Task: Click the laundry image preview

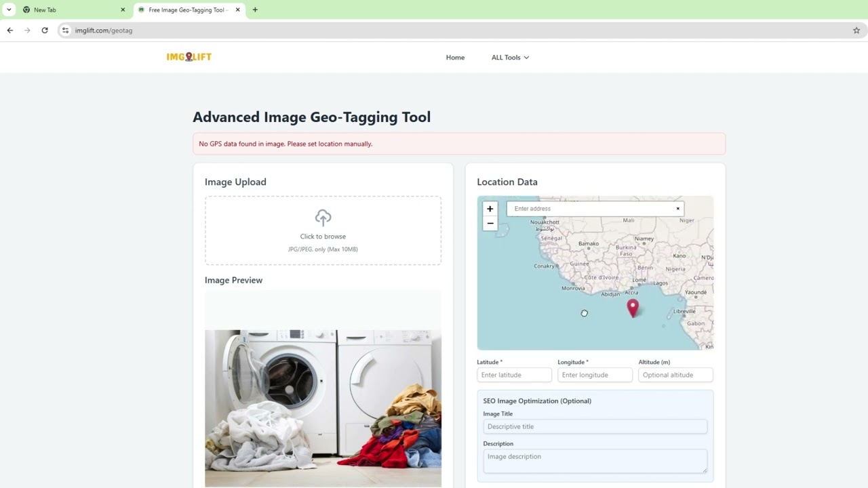Action: [x=323, y=409]
